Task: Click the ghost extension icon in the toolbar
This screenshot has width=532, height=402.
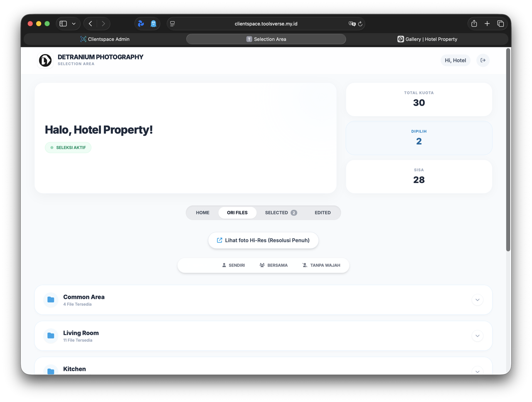Action: coord(153,24)
